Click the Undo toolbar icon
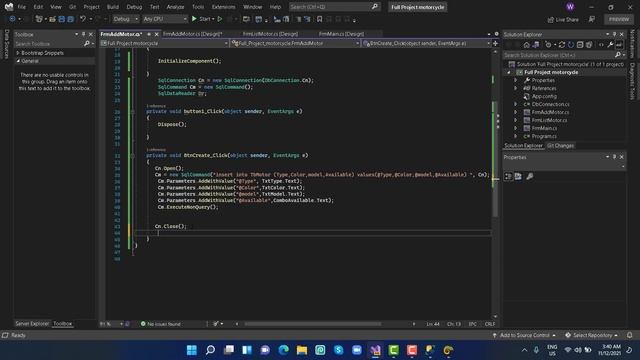Viewport: 640px width, 360px height. pos(83,19)
